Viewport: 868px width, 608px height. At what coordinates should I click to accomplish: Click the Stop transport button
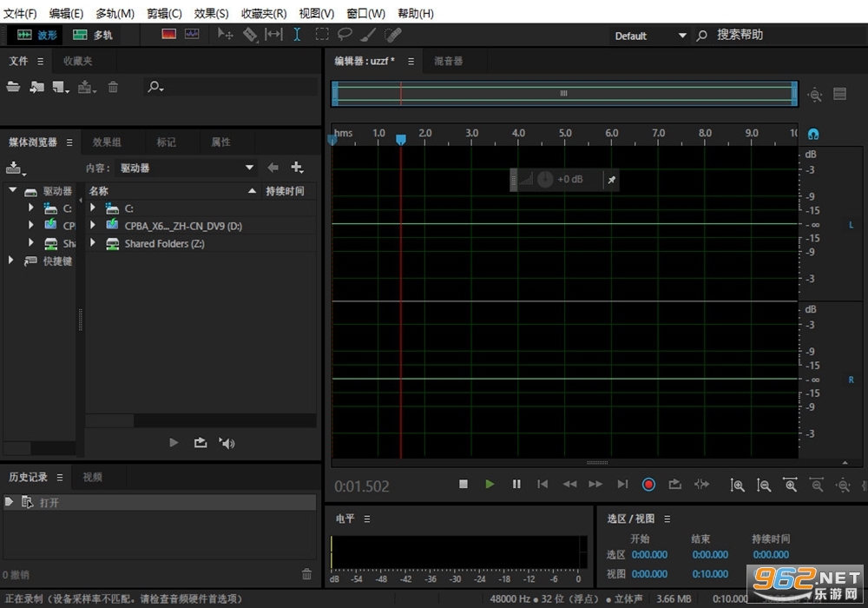click(x=464, y=485)
